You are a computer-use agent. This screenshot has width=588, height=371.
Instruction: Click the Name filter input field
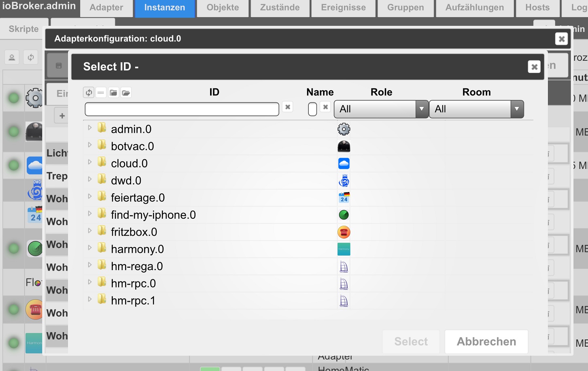tap(312, 109)
